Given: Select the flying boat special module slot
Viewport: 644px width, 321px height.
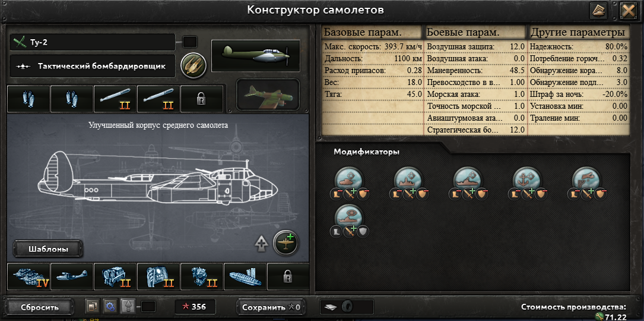Looking at the screenshot, I should pyautogui.click(x=72, y=277).
